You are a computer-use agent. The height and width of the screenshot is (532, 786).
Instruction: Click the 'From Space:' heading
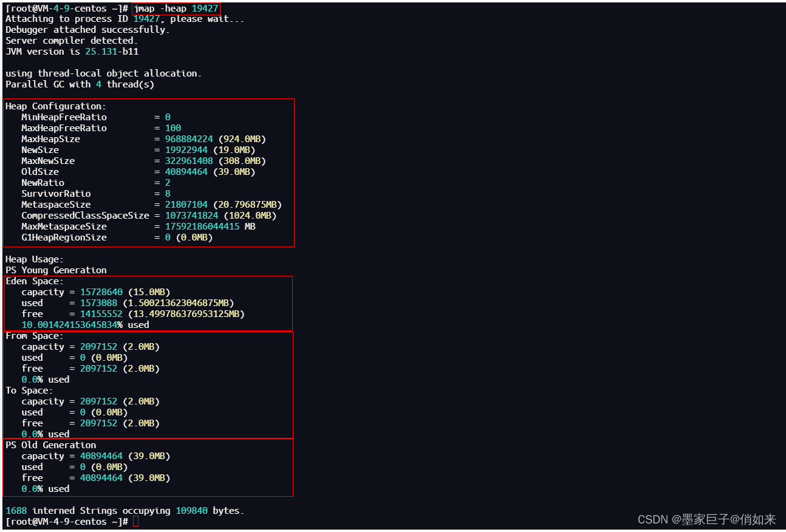pos(35,336)
